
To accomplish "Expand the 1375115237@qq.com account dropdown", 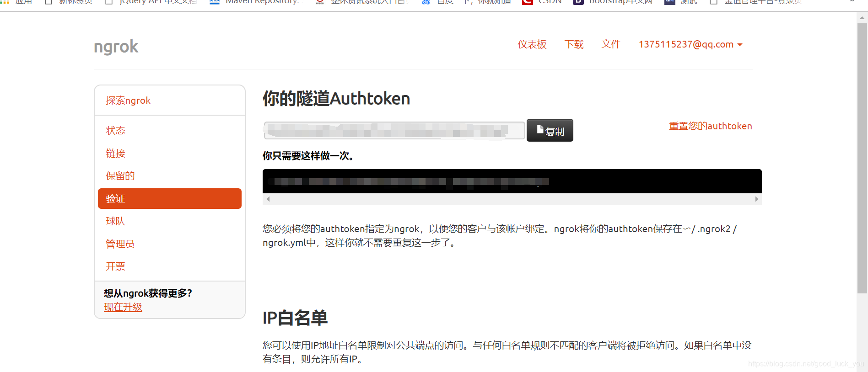I will [x=690, y=44].
